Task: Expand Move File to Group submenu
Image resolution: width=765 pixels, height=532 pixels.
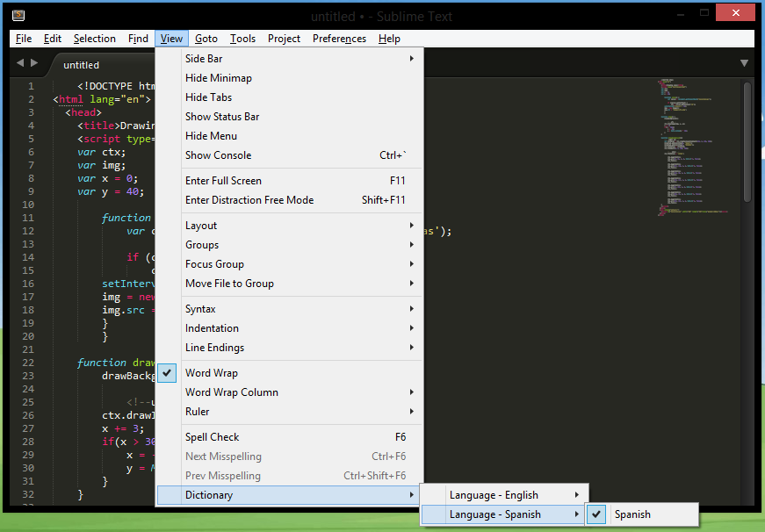Action: 290,284
